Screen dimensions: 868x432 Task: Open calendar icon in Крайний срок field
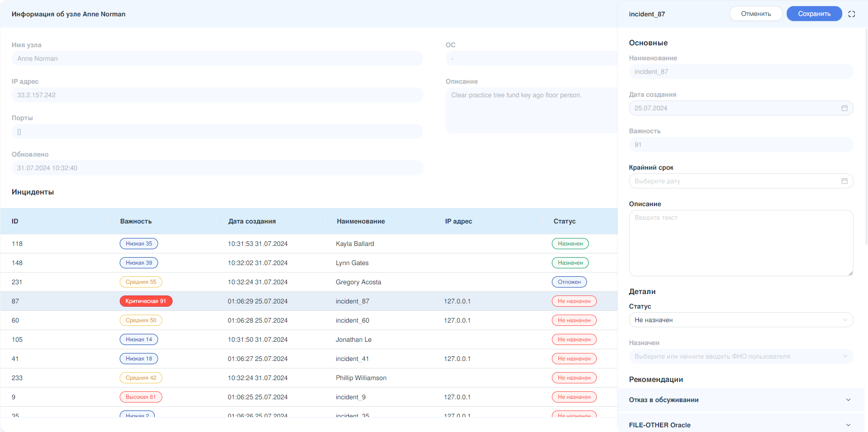coord(844,181)
